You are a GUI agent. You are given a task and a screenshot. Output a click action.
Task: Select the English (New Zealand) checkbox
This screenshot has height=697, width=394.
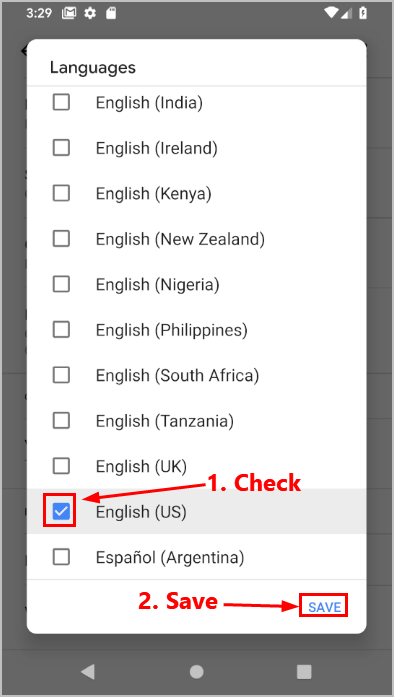click(61, 239)
